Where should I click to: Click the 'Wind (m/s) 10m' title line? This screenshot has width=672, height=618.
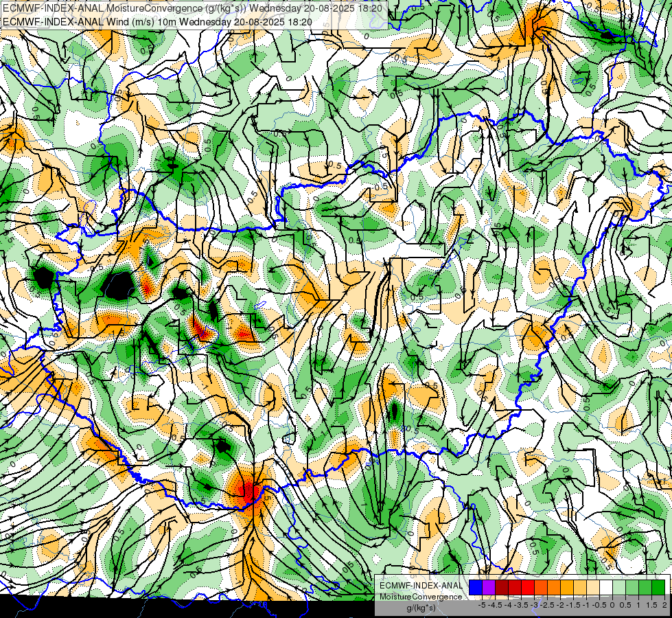click(x=157, y=22)
